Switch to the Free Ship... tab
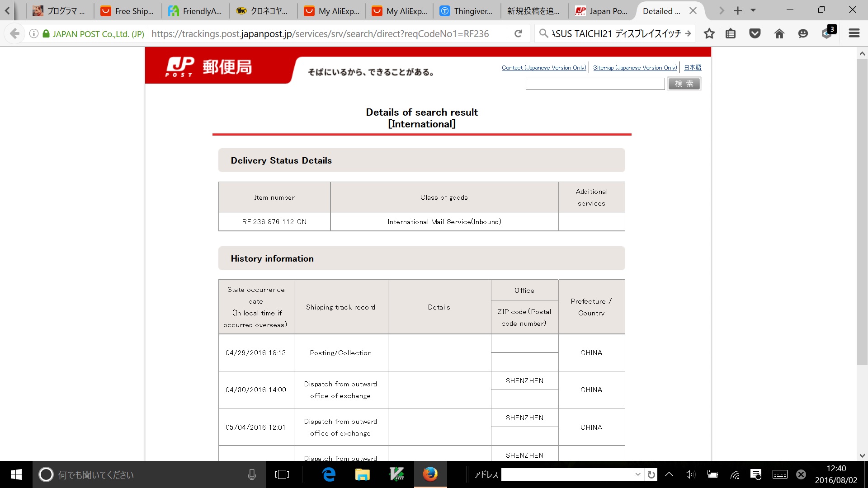The width and height of the screenshot is (868, 488). coord(127,11)
